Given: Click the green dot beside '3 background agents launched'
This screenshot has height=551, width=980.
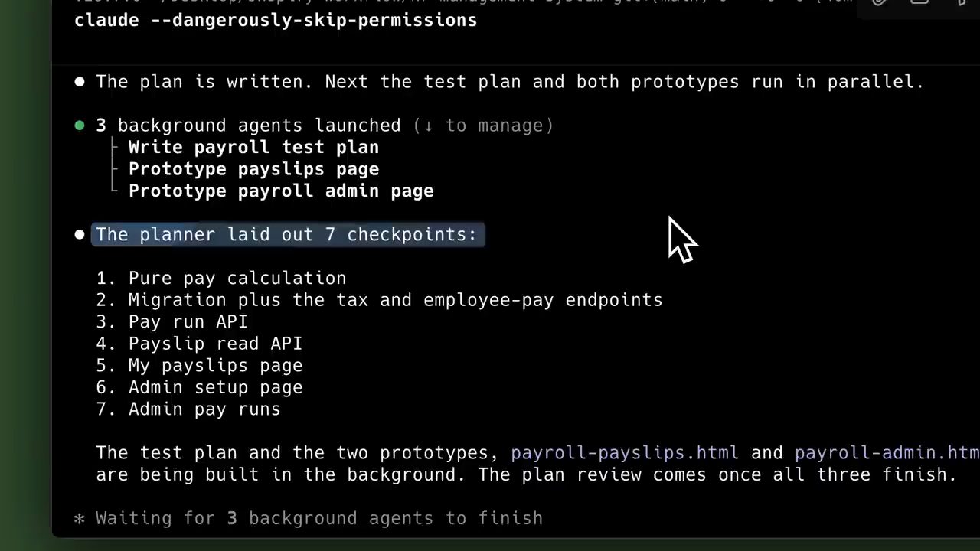Looking at the screenshot, I should pos(80,126).
